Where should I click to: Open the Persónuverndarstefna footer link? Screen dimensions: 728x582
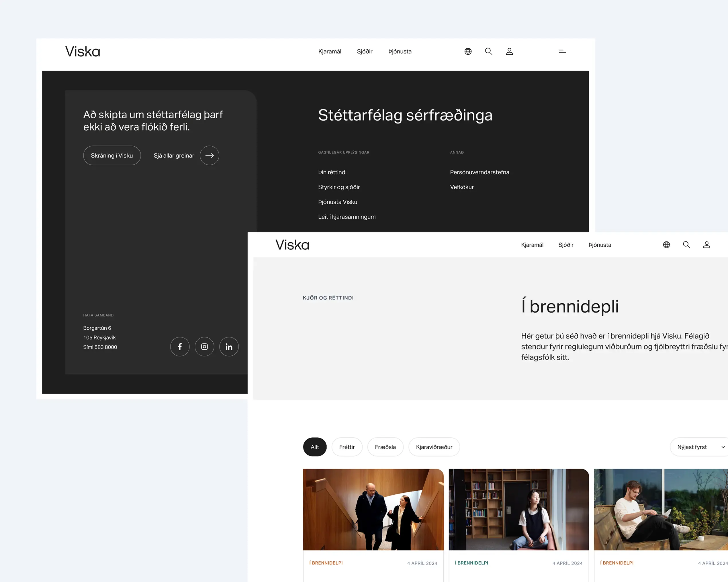pyautogui.click(x=479, y=172)
